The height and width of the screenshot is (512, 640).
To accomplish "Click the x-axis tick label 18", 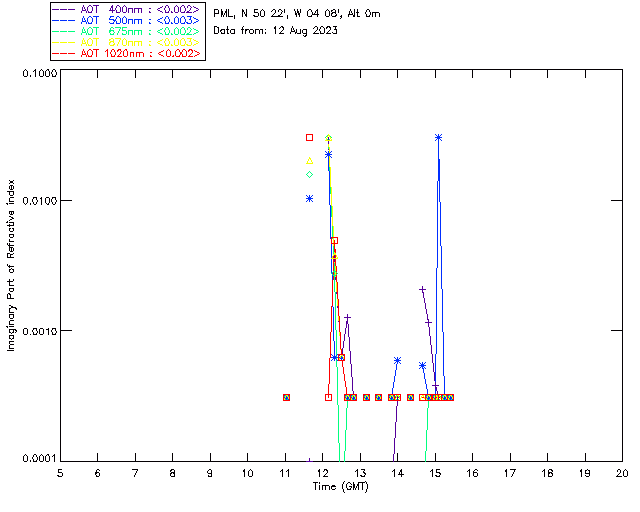I will (x=547, y=473).
